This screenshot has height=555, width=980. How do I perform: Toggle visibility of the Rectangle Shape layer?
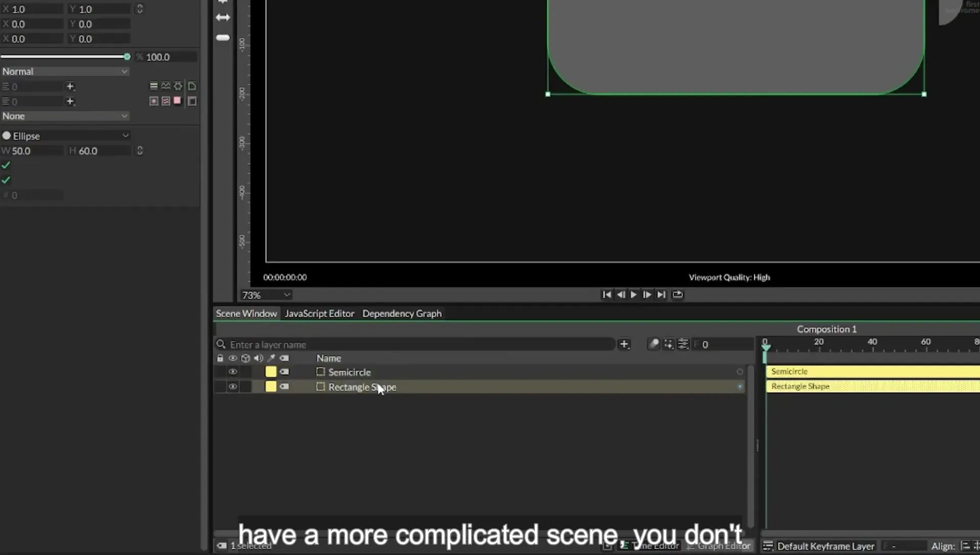tap(233, 387)
